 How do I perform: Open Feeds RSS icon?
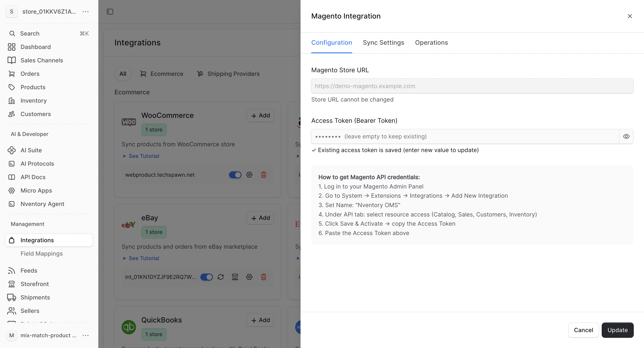click(11, 270)
